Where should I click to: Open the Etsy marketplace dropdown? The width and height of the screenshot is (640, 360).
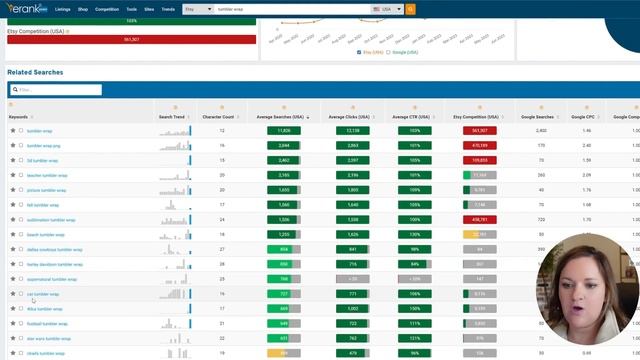point(198,9)
